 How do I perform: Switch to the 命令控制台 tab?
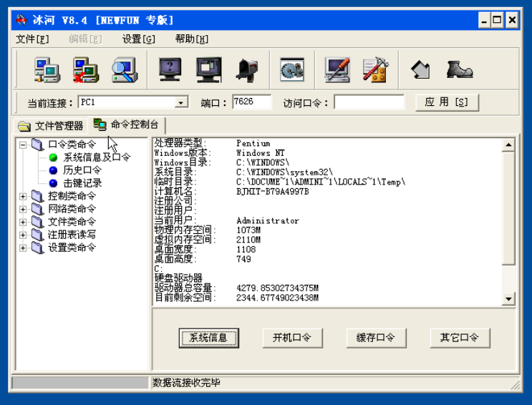tap(126, 125)
